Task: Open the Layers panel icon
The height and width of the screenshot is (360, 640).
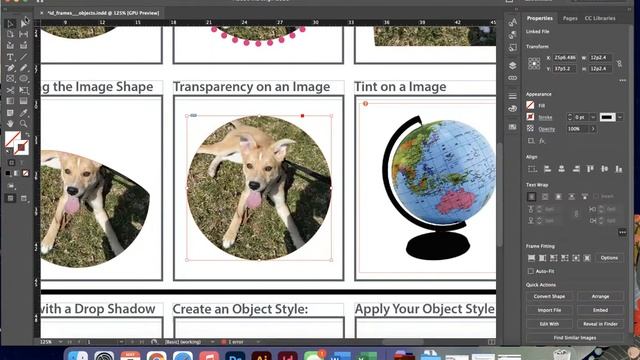Action: tap(513, 65)
